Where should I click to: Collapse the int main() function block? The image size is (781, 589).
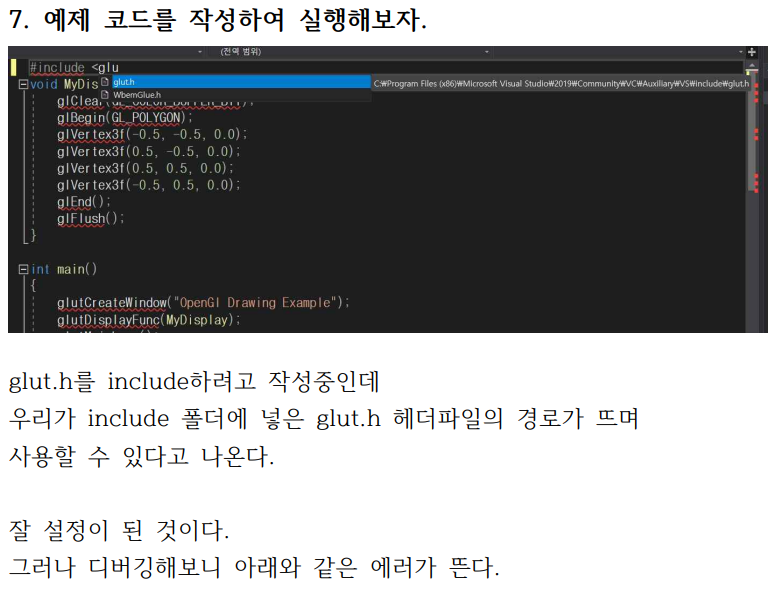pyautogui.click(x=23, y=269)
